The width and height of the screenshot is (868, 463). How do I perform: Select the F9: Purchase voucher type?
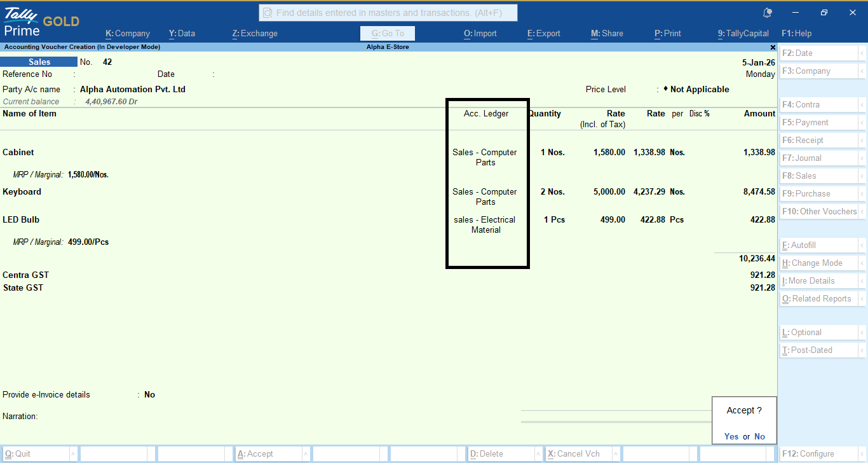[819, 194]
